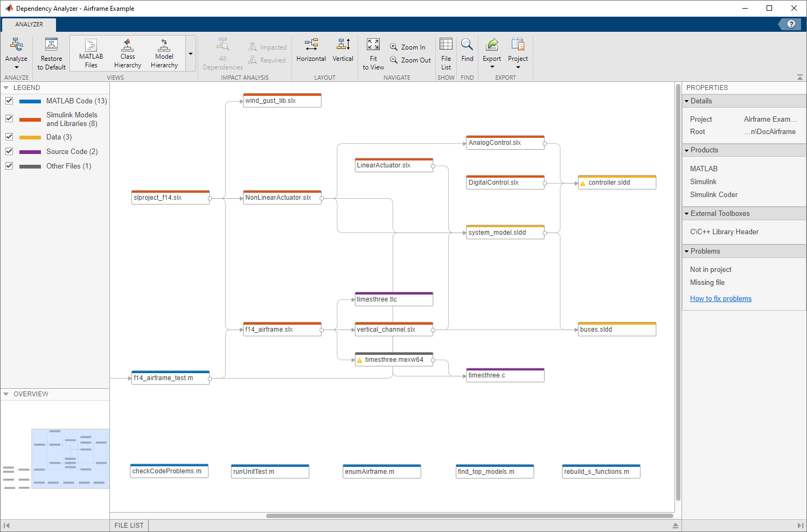Image resolution: width=807 pixels, height=532 pixels.
Task: Click the Impacted analysis icon
Action: [x=253, y=47]
